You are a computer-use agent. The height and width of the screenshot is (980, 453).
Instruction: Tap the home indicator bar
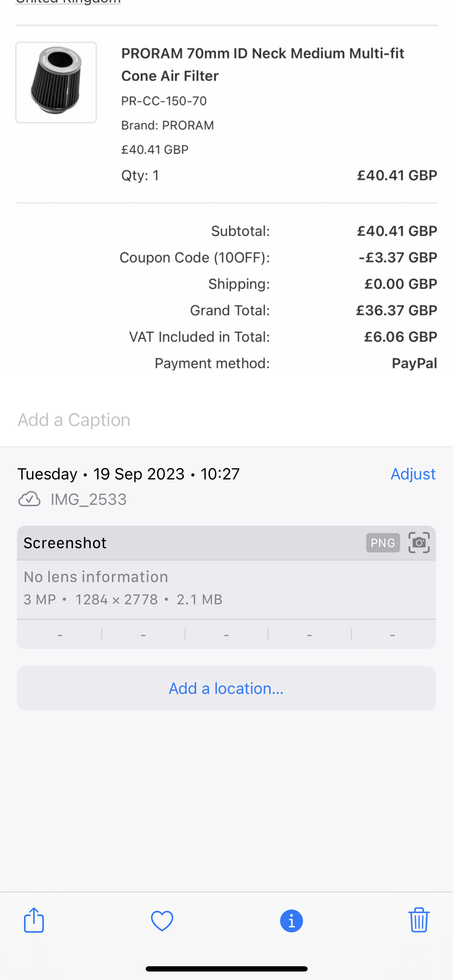point(226,969)
